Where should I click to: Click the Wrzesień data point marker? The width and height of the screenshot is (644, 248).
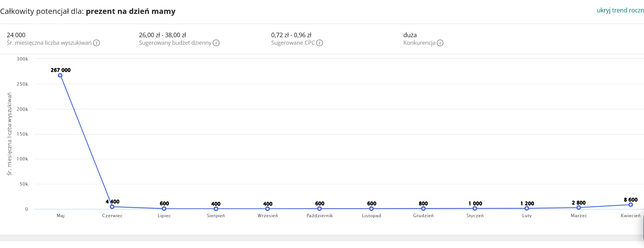point(267,209)
